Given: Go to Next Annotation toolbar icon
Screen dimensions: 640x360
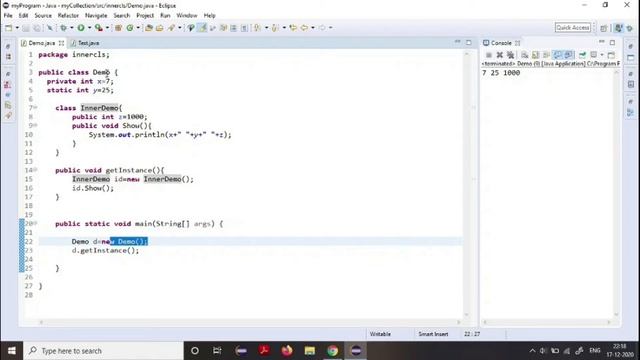Looking at the screenshot, I should coord(257,28).
